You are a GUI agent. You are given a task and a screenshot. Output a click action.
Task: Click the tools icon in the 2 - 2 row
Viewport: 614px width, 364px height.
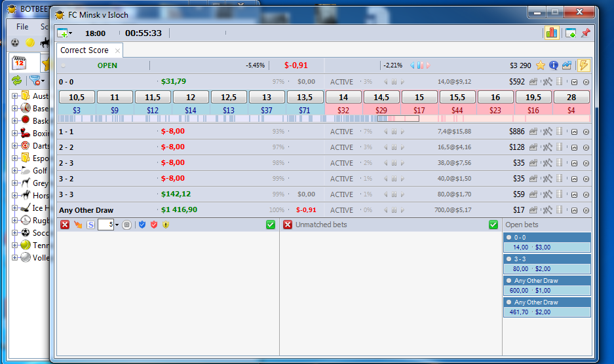tap(547, 147)
